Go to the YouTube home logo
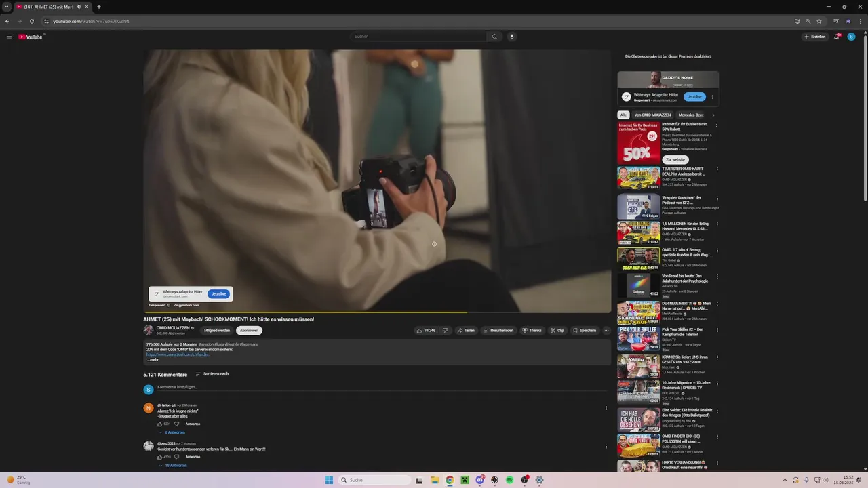The height and width of the screenshot is (488, 868). point(31,37)
